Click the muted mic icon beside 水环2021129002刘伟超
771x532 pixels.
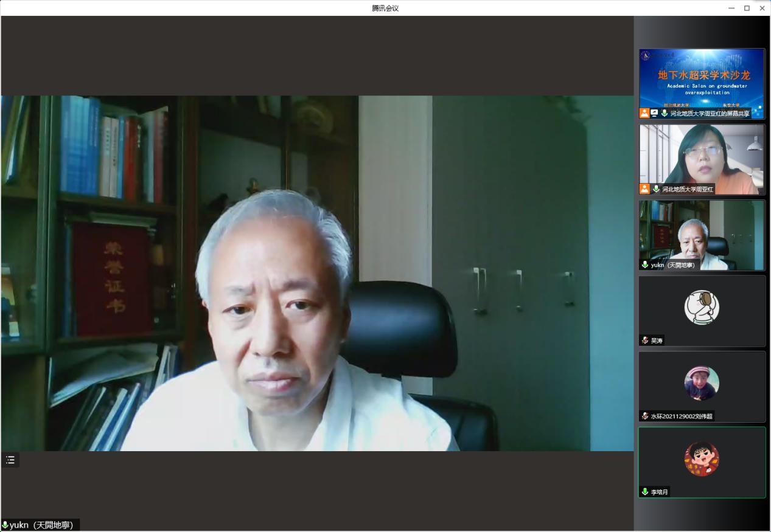(x=645, y=416)
